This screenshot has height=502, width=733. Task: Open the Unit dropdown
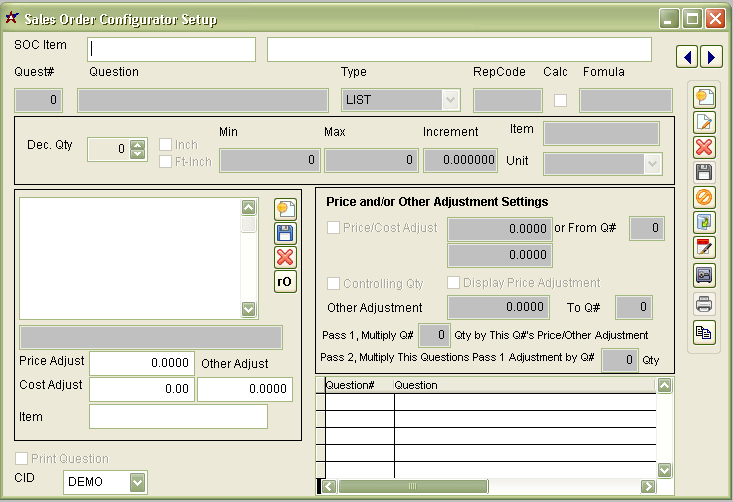coord(652,163)
